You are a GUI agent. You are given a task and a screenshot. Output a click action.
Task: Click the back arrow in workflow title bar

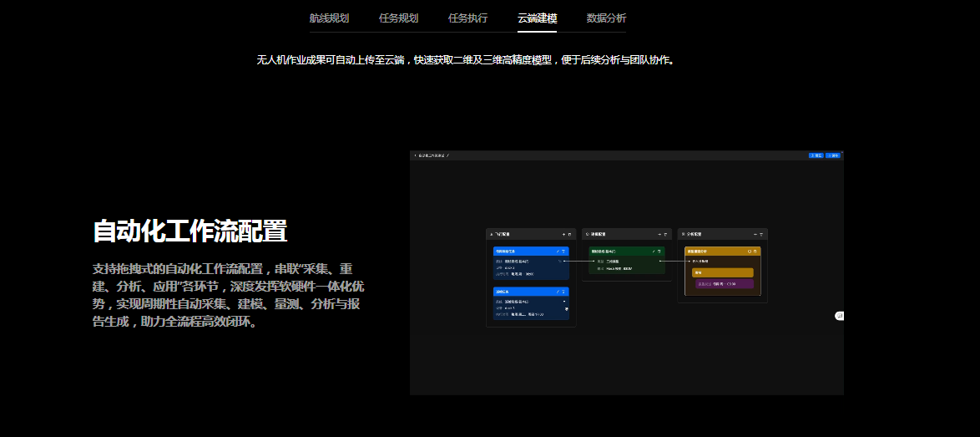[x=415, y=155]
